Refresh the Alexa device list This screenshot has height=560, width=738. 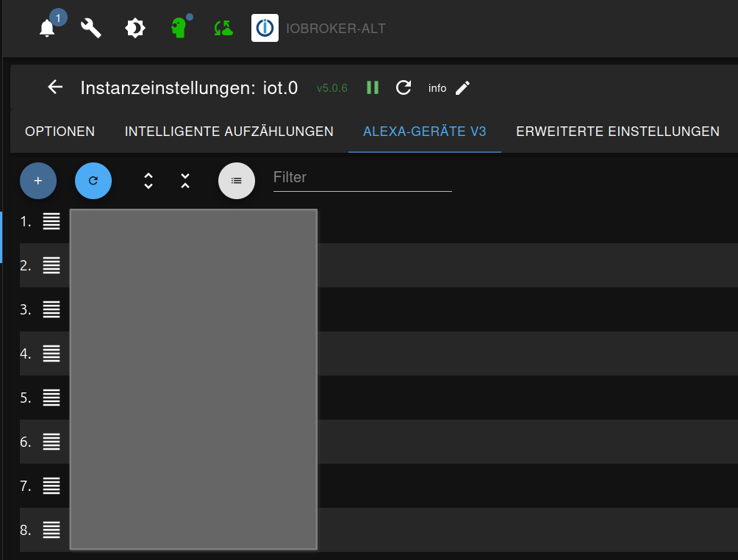coord(93,181)
